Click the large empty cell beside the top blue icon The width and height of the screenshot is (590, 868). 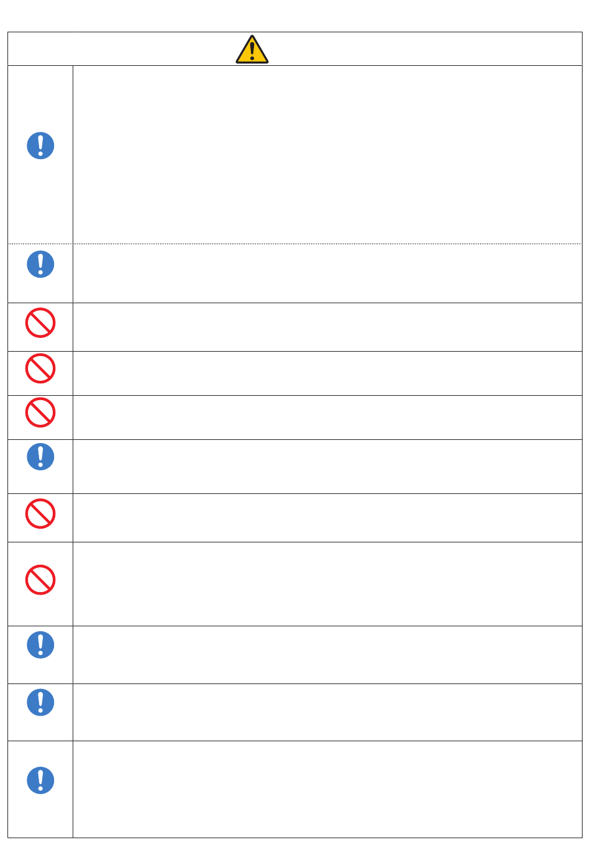pos(327,155)
